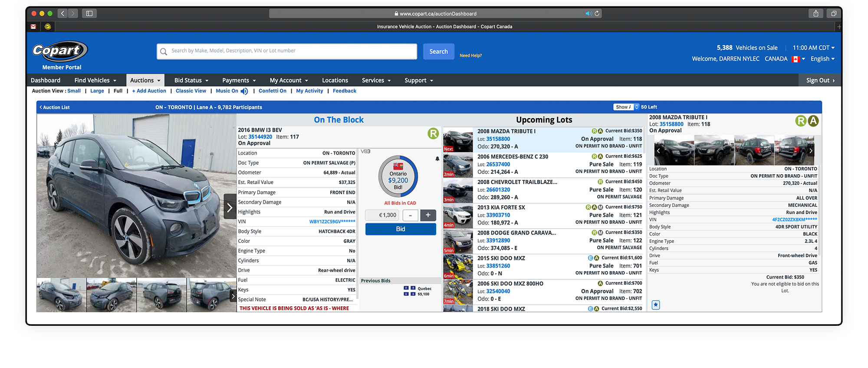Toggle Music On setting

227,91
